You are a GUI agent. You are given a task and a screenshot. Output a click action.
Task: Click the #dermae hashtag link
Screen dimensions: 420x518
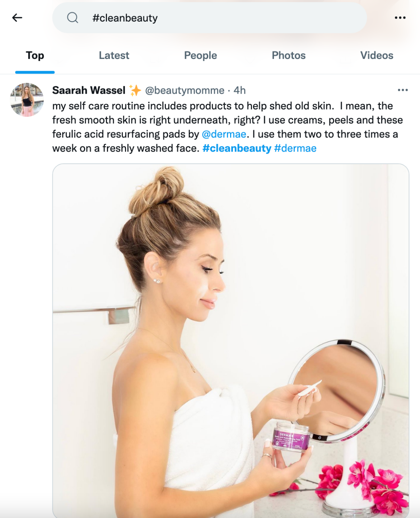pyautogui.click(x=295, y=148)
